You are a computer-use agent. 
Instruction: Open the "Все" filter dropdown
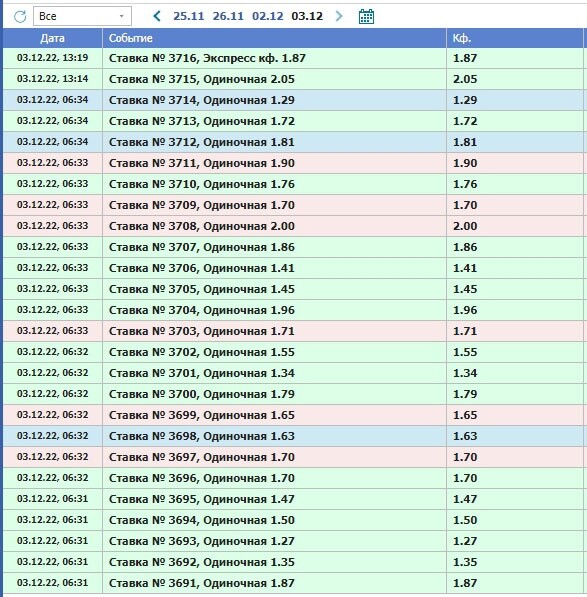pos(82,16)
